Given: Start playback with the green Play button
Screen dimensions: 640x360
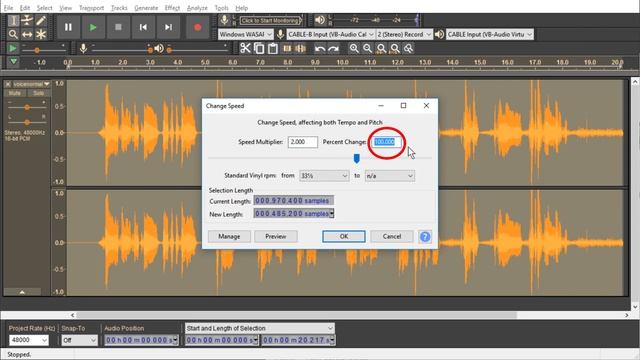Looking at the screenshot, I should [x=93, y=27].
